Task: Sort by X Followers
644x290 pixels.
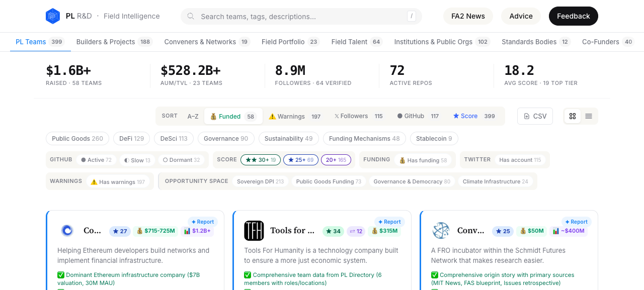Action: pyautogui.click(x=359, y=116)
